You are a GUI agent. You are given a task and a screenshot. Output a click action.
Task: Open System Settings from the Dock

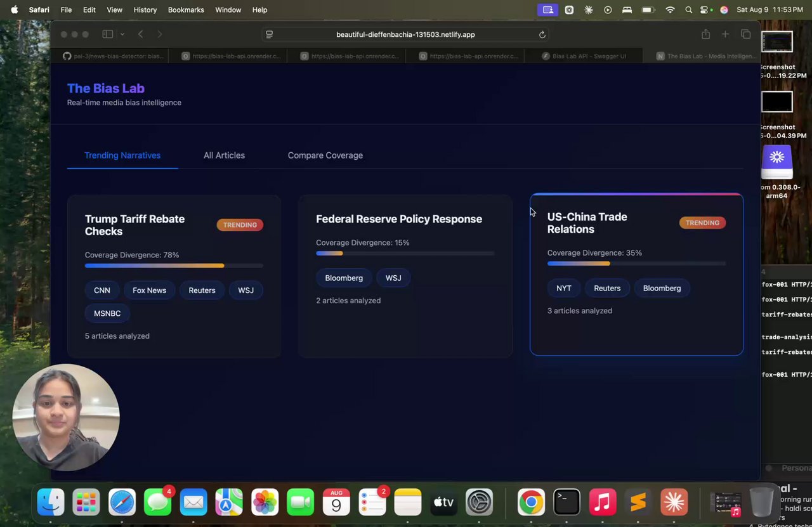coord(480,502)
